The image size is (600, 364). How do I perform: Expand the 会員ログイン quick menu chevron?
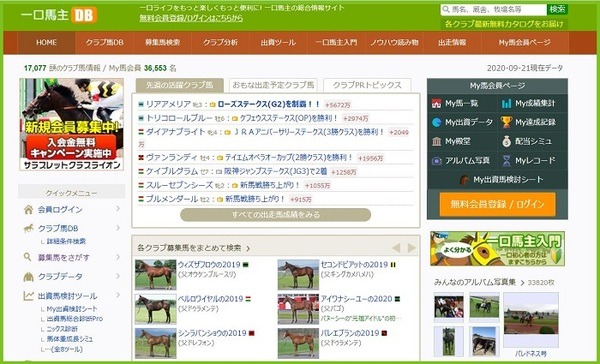(x=118, y=209)
